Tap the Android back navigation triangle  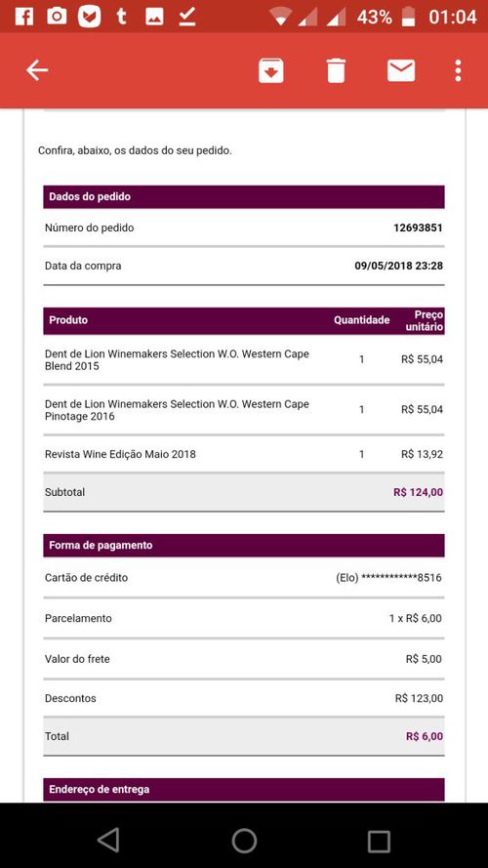click(x=108, y=841)
